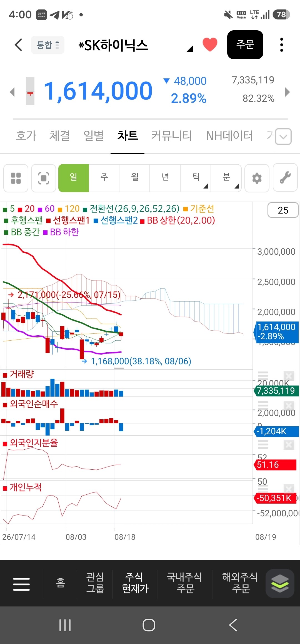Expand the SK하이닉스 stock name dropdown
Image resolution: width=300 pixels, height=644 pixels.
tap(189, 49)
